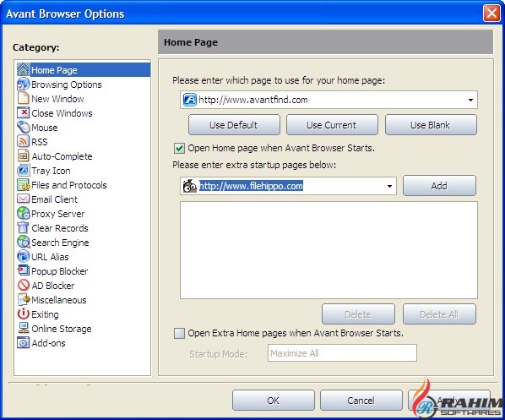505x420 pixels.
Task: Select AD Blocker category label
Action: pyautogui.click(x=53, y=286)
